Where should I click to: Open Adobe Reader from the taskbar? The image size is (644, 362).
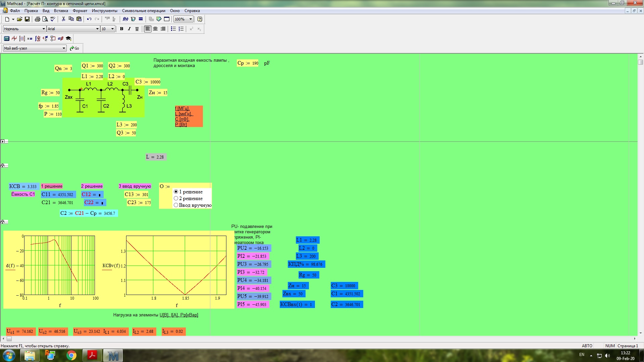click(92, 355)
